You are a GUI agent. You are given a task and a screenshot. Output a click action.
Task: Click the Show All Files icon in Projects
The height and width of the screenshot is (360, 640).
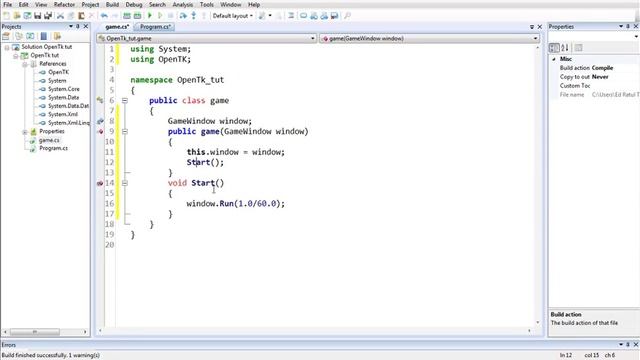click(19, 36)
